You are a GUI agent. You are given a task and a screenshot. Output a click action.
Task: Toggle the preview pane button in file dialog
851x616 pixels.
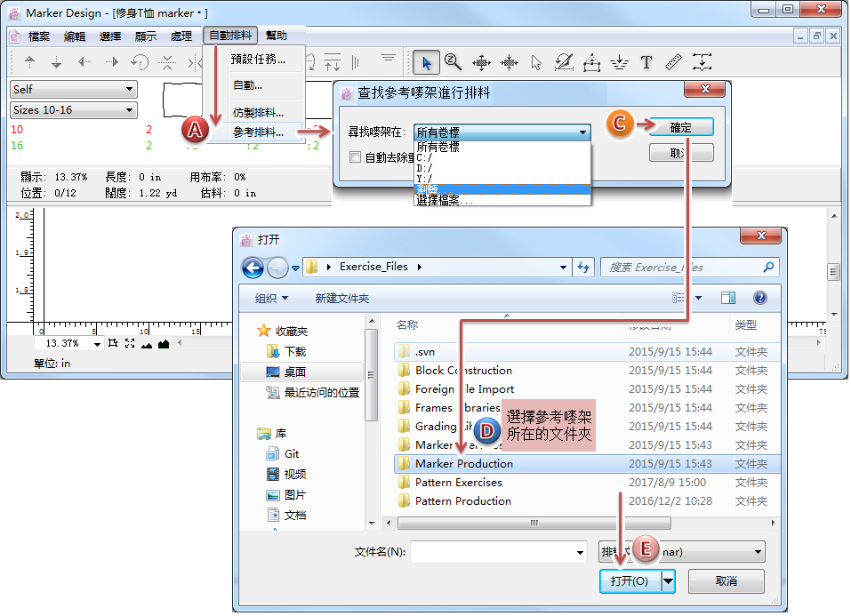point(728,299)
